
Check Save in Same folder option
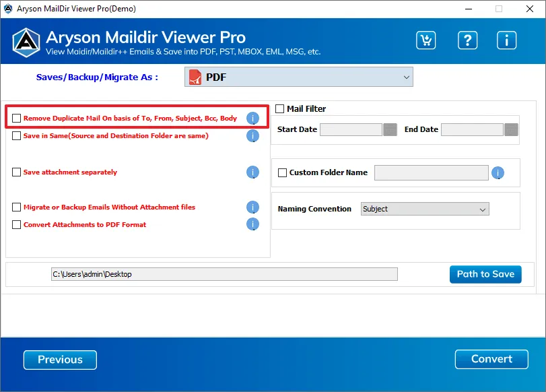coord(16,135)
